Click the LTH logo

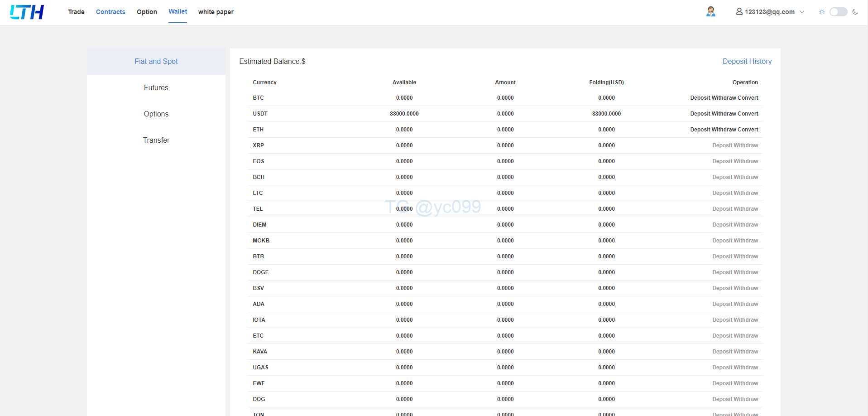pos(27,12)
